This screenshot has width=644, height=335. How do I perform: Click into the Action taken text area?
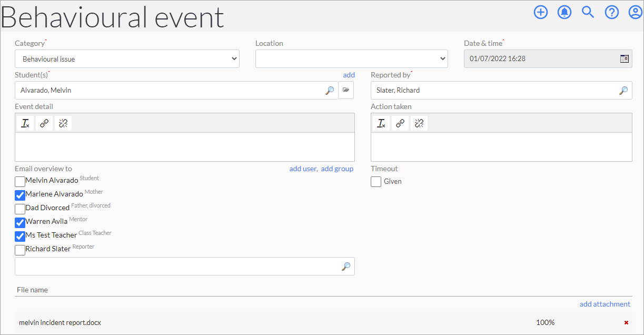click(501, 146)
